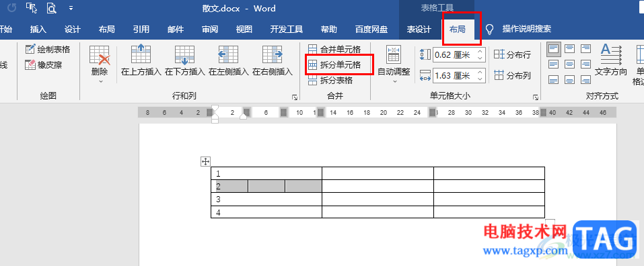
Task: Click the lightbulb Tell Me icon
Action: click(489, 29)
